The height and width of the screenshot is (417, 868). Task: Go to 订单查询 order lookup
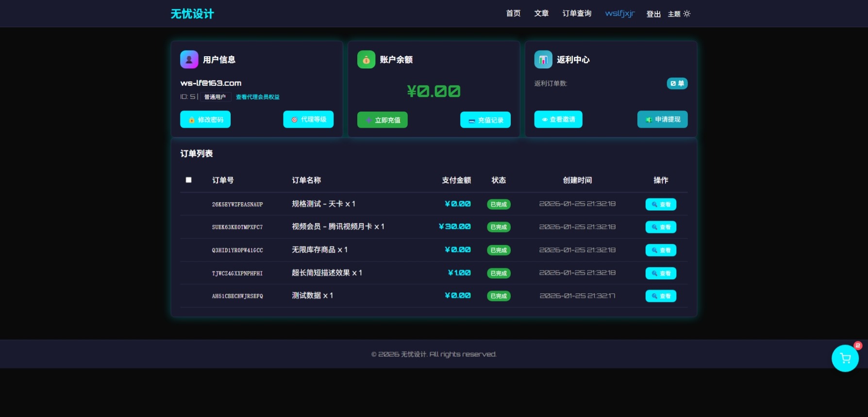(x=577, y=14)
